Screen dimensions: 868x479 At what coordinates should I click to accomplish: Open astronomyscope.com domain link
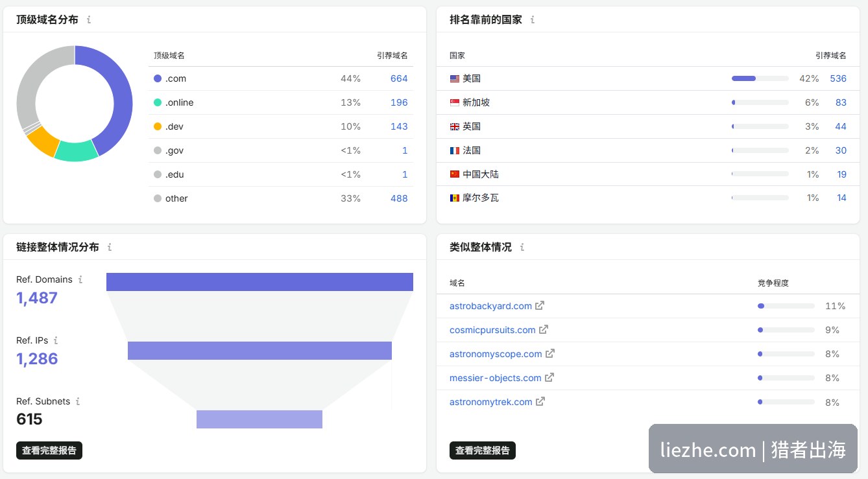[x=496, y=354]
